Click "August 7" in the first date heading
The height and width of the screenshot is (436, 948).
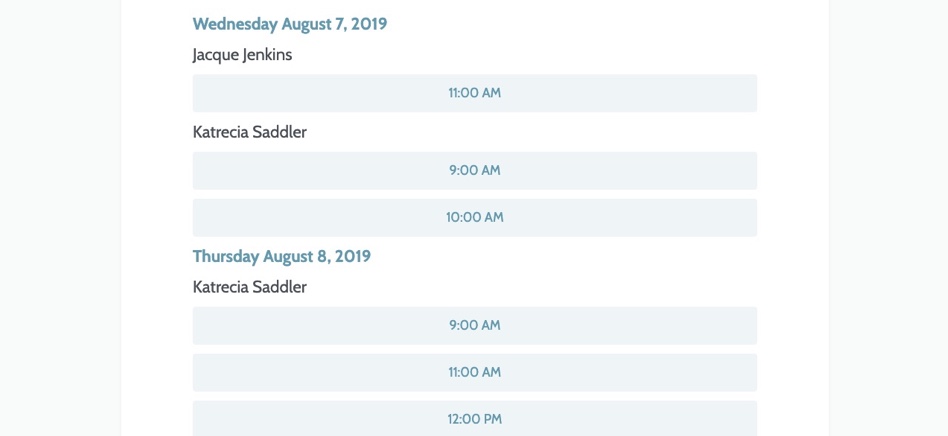coord(314,25)
